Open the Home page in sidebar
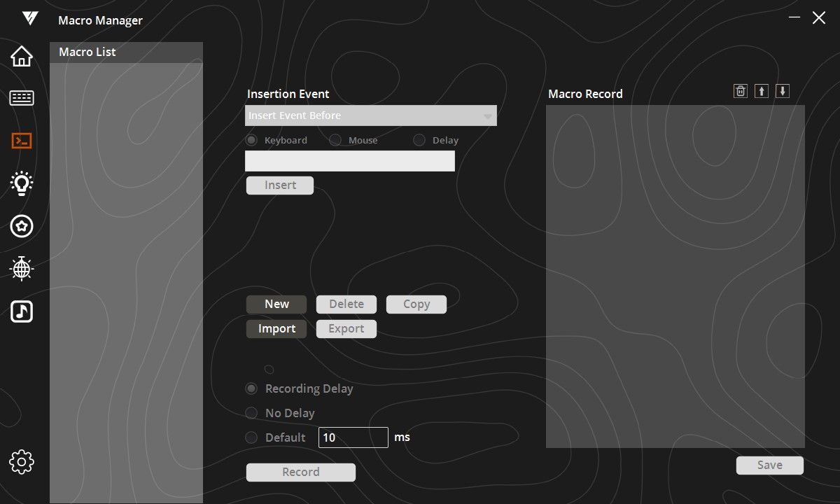 22,56
